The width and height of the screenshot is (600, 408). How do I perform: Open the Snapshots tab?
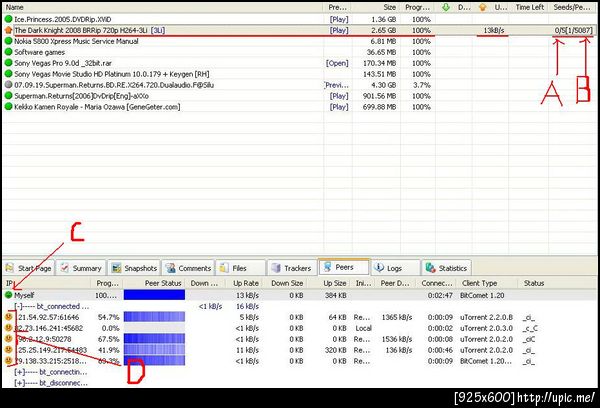click(x=134, y=268)
